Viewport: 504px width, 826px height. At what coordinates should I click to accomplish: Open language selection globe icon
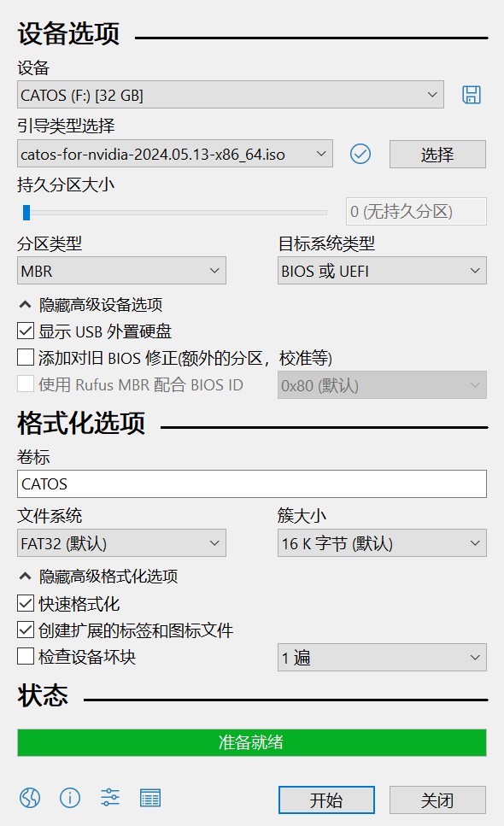[x=30, y=798]
